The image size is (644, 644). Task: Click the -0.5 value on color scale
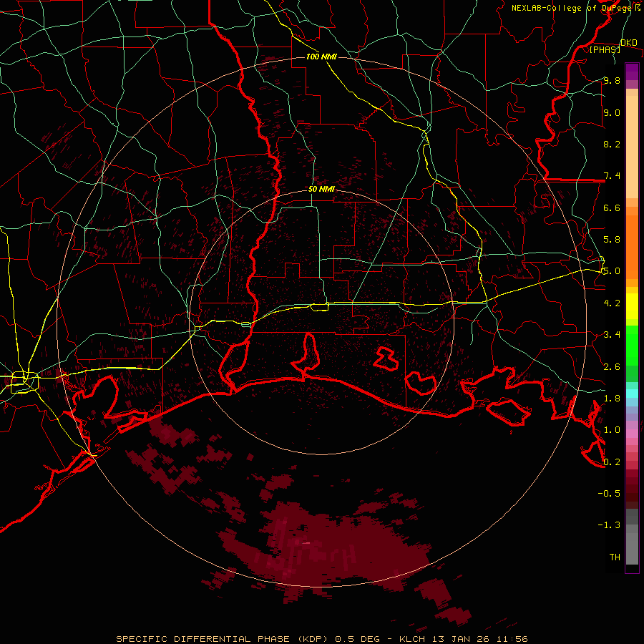609,494
